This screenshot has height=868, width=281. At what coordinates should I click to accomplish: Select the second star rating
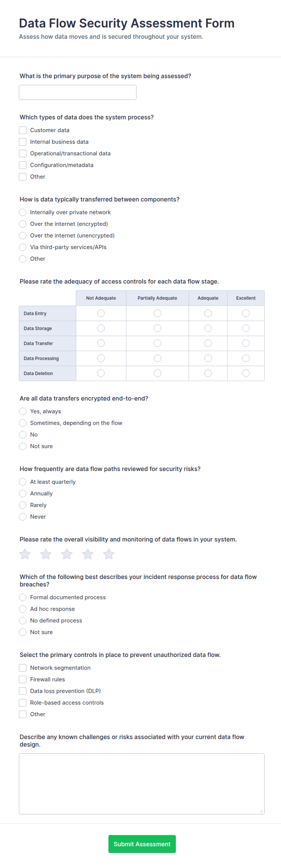coord(46,554)
